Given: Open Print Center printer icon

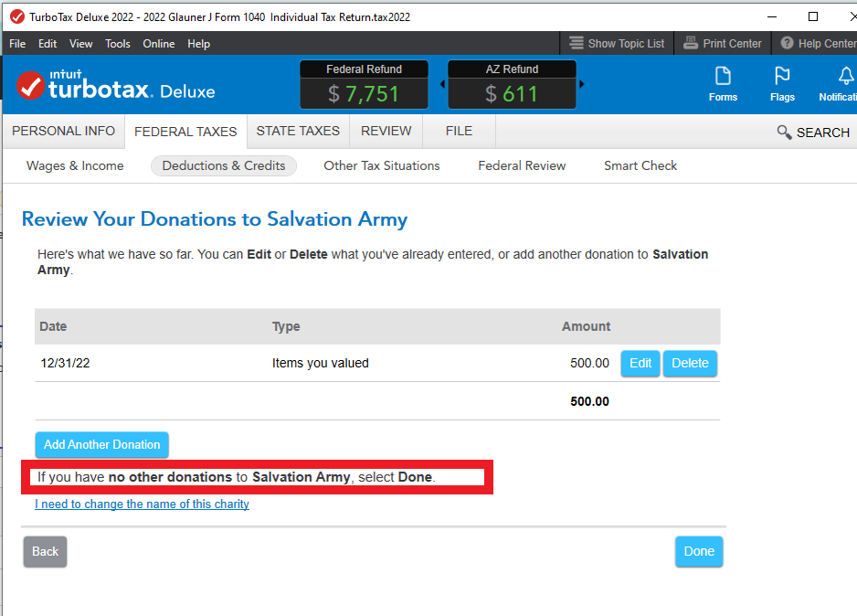Looking at the screenshot, I should click(x=691, y=43).
